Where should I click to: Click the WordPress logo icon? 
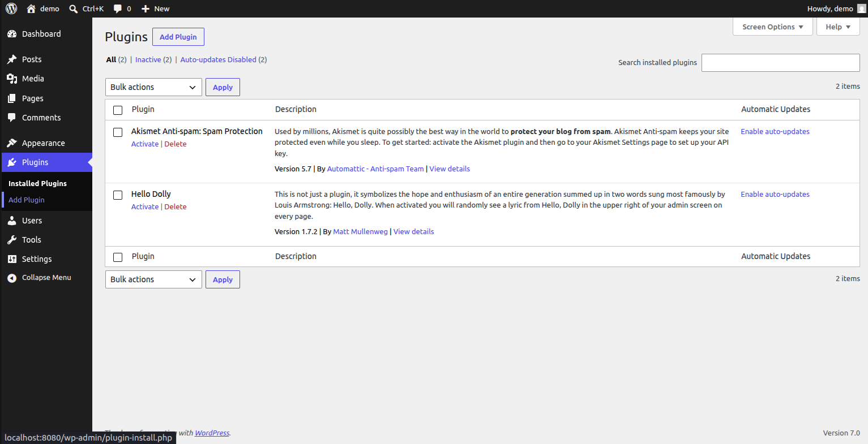click(11, 8)
